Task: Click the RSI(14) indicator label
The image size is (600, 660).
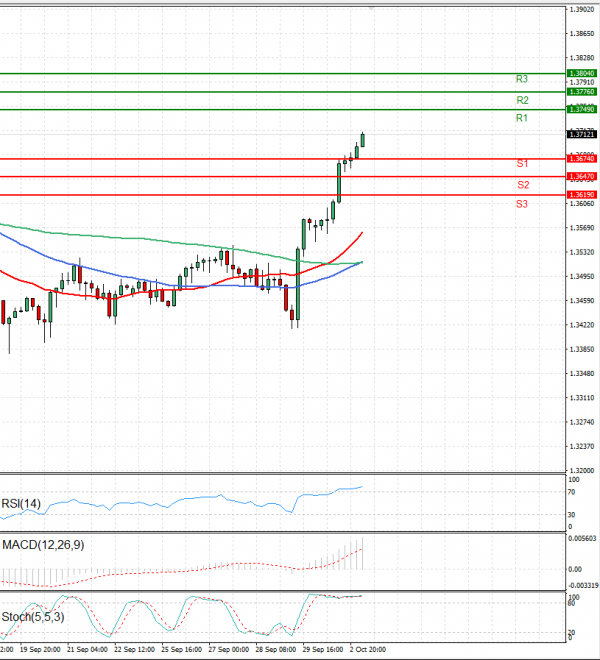Action: click(21, 504)
